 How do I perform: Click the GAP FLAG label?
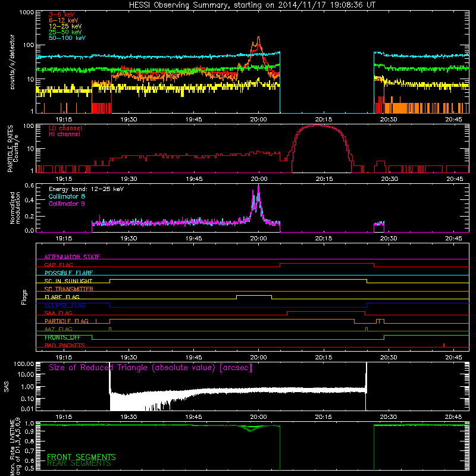pyautogui.click(x=58, y=265)
